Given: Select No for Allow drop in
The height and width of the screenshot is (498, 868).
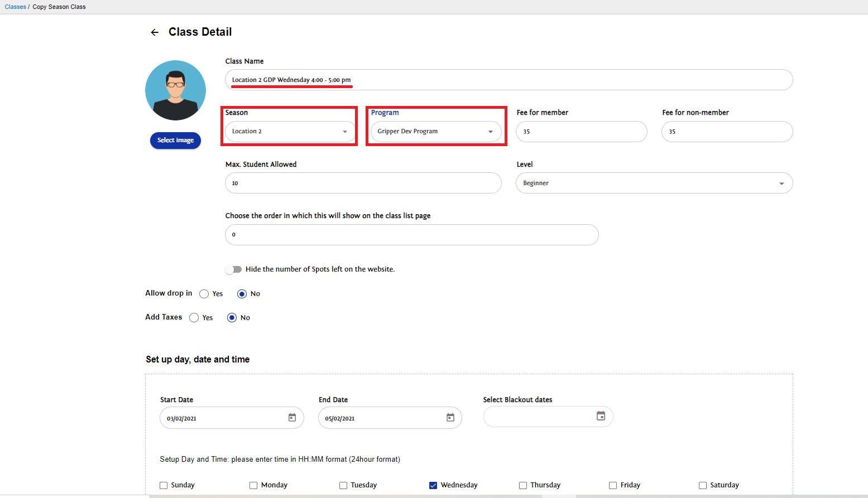Looking at the screenshot, I should (x=242, y=294).
